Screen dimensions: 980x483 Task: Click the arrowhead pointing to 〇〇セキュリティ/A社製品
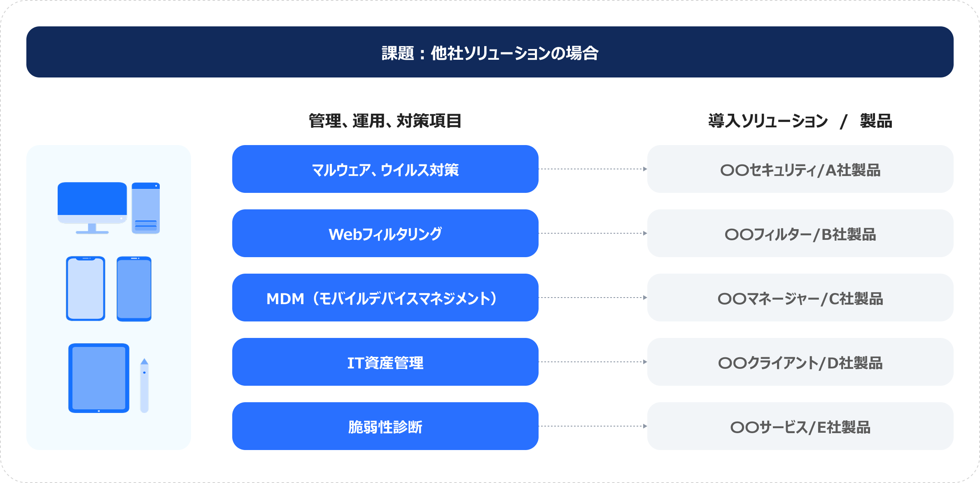click(x=645, y=169)
